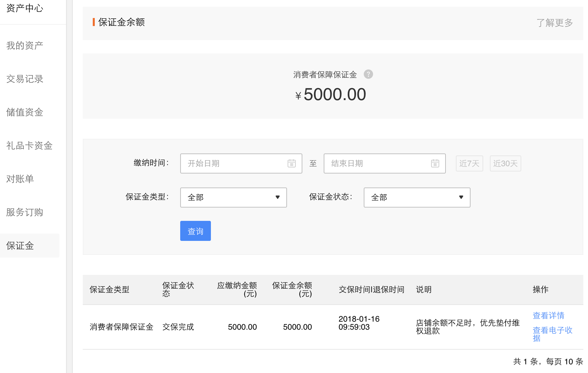
Task: Expand the 保证金状态 dropdown
Action: point(417,198)
